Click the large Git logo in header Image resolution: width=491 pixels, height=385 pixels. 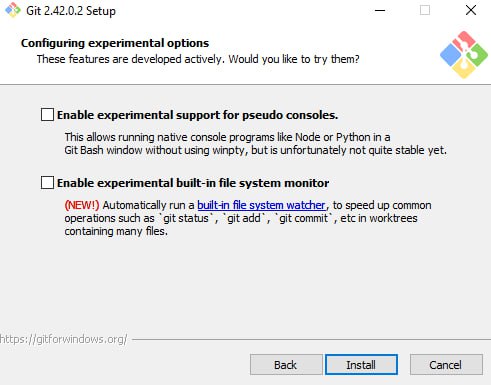point(464,55)
